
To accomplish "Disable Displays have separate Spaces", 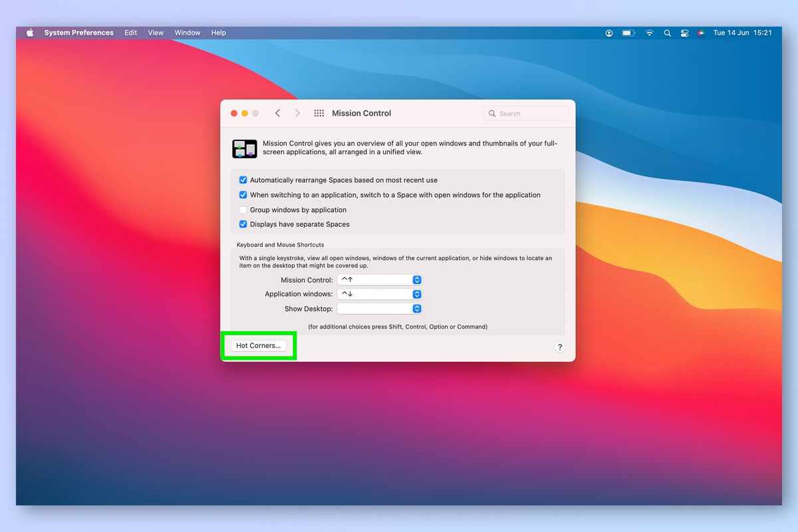I will click(243, 224).
